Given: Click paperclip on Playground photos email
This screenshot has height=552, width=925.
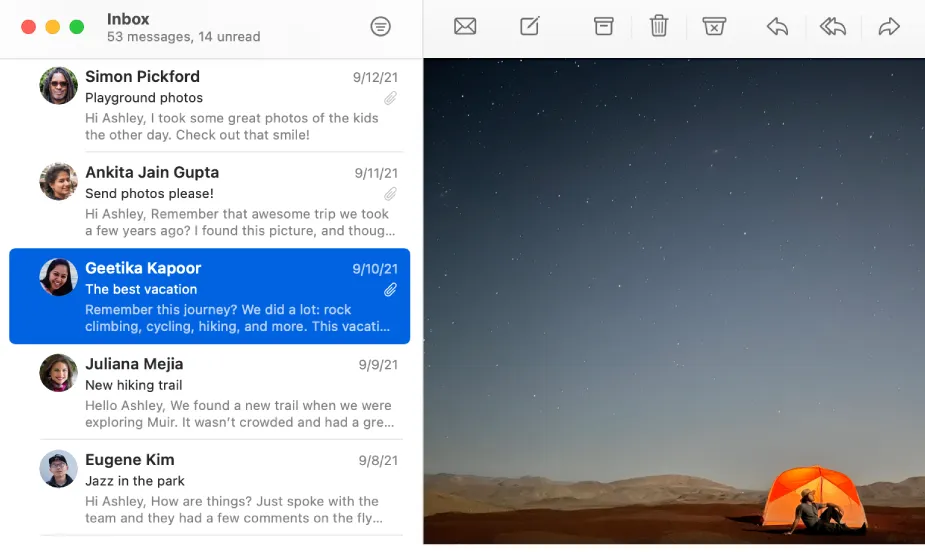Looking at the screenshot, I should 390,98.
